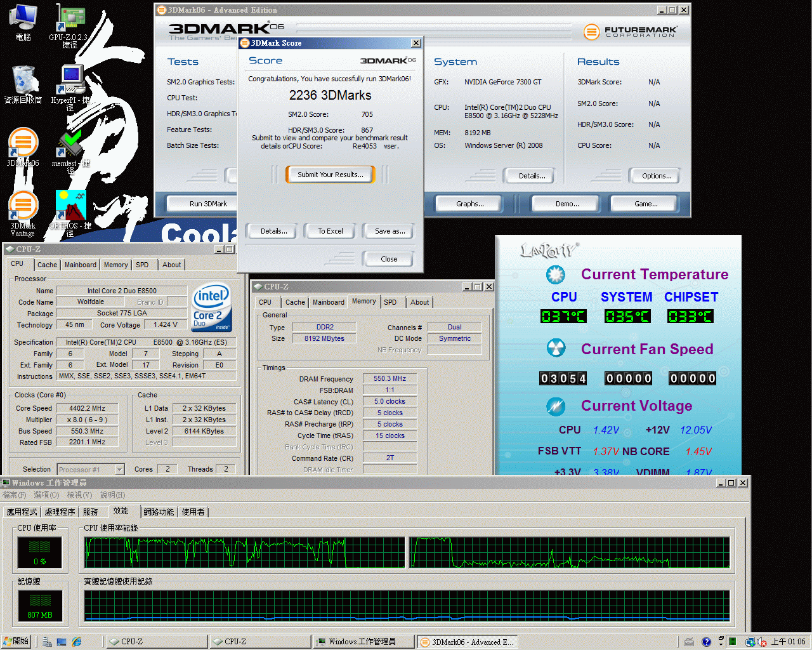Open the View menu in Task Manager
Image resolution: width=812 pixels, height=650 pixels.
79,495
